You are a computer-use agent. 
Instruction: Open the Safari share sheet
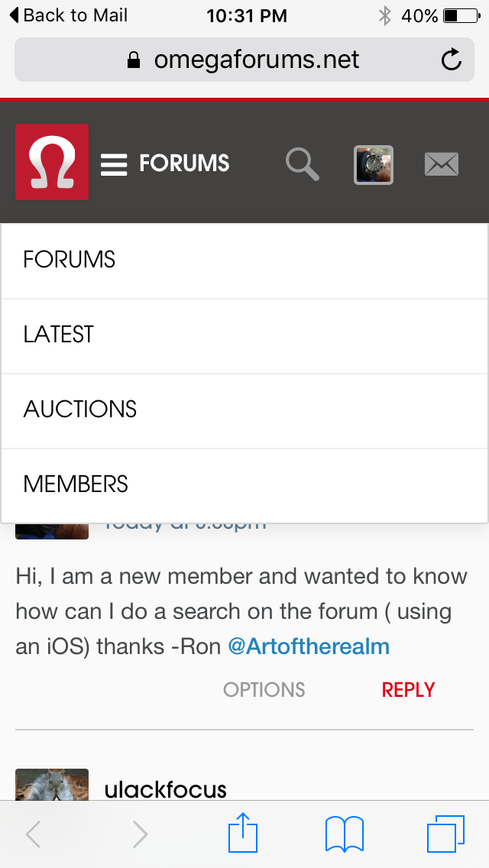[244, 834]
